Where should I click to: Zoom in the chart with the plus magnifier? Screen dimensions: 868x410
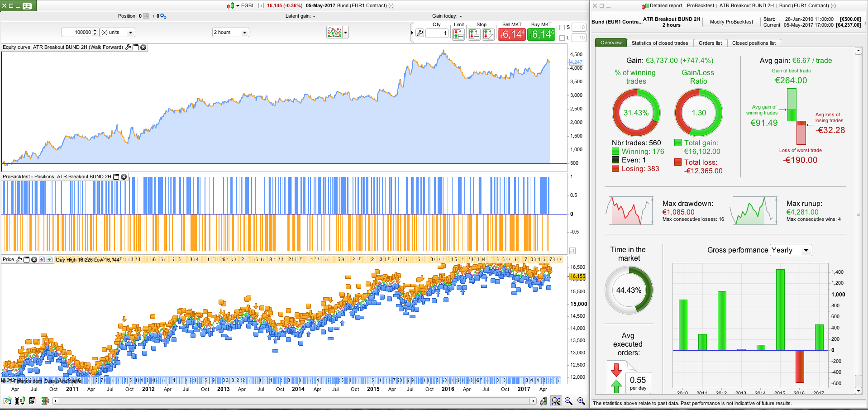coord(582,401)
